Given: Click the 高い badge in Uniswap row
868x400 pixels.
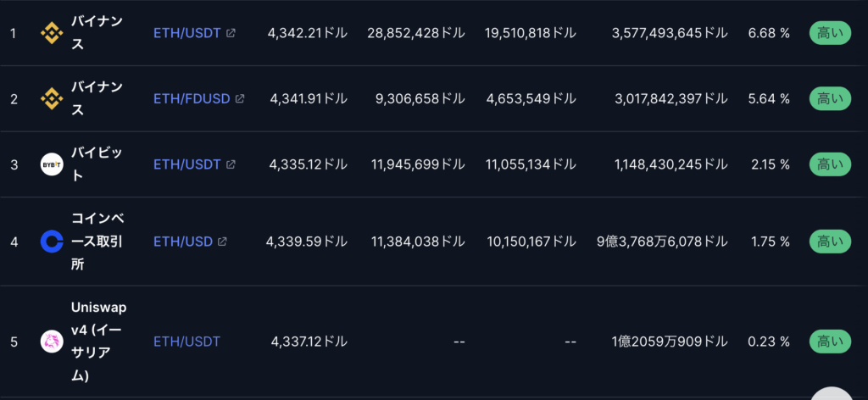Looking at the screenshot, I should tap(830, 342).
